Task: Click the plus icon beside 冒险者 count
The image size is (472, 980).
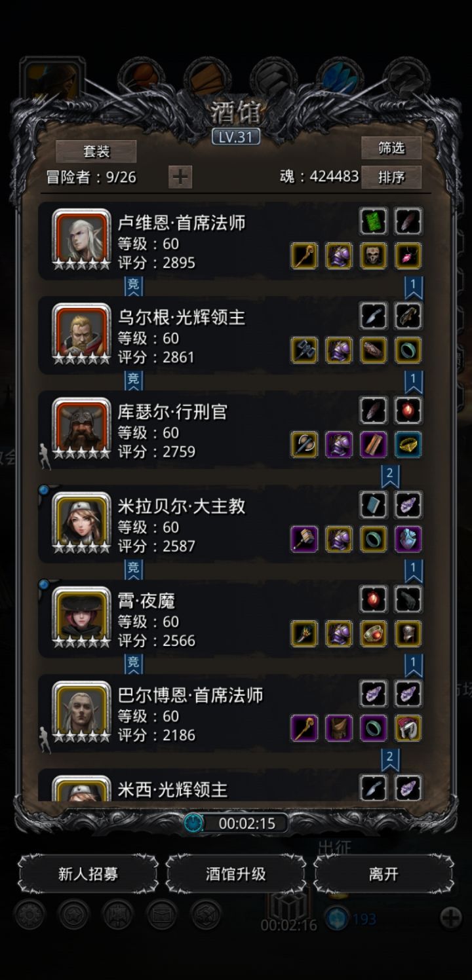Action: click(180, 177)
